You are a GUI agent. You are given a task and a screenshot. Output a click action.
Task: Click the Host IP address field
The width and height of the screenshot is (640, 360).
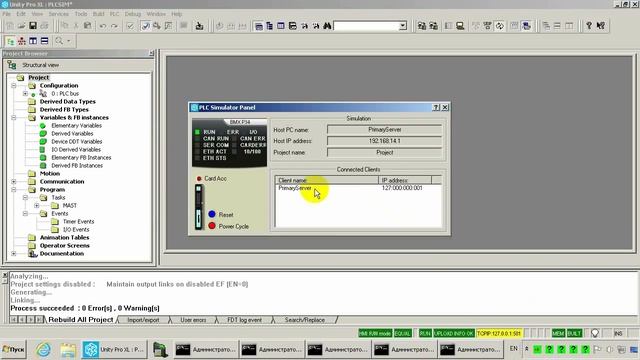coord(384,141)
